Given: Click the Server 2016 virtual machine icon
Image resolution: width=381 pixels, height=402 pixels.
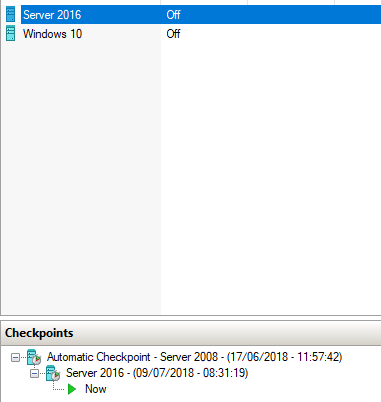Looking at the screenshot, I should click(10, 15).
